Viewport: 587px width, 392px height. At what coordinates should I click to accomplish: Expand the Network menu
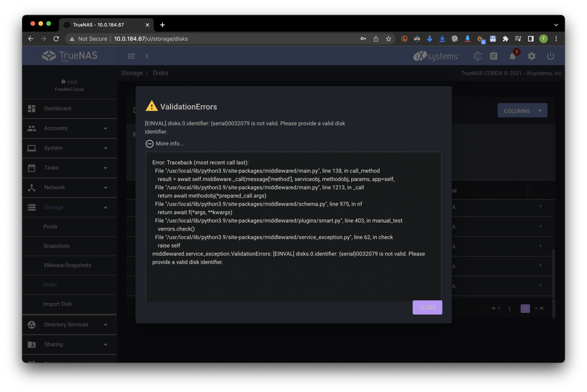pyautogui.click(x=69, y=188)
